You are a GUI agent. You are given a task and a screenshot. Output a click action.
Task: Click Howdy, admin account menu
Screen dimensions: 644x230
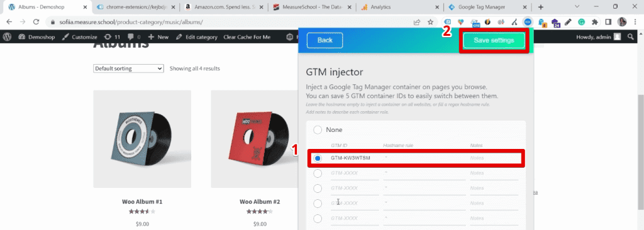pos(599,37)
